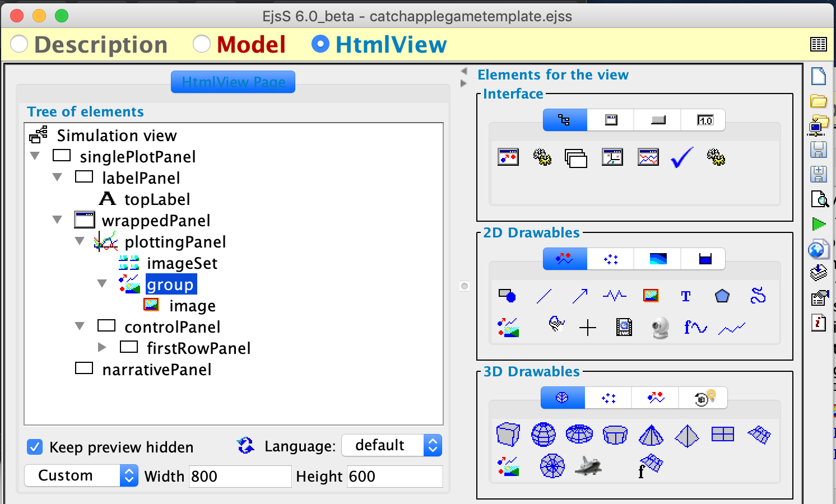Select the image element under group
This screenshot has height=504, width=836.
coord(192,306)
